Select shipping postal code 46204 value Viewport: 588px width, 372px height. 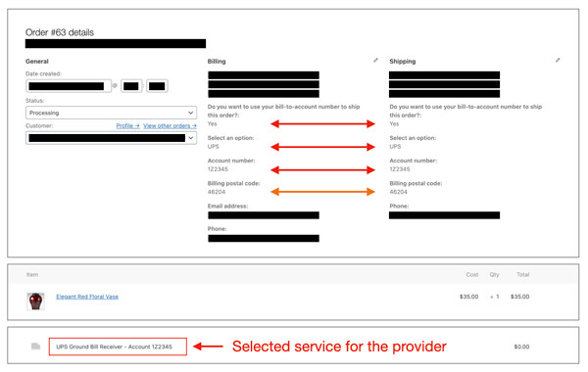pyautogui.click(x=398, y=192)
